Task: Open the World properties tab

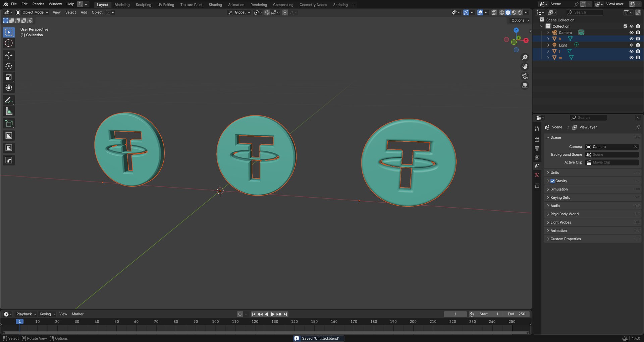Action: 537,175
